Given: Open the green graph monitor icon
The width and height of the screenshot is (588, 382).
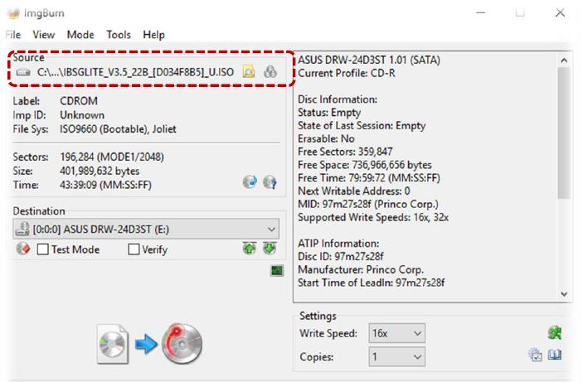Looking at the screenshot, I should [277, 270].
